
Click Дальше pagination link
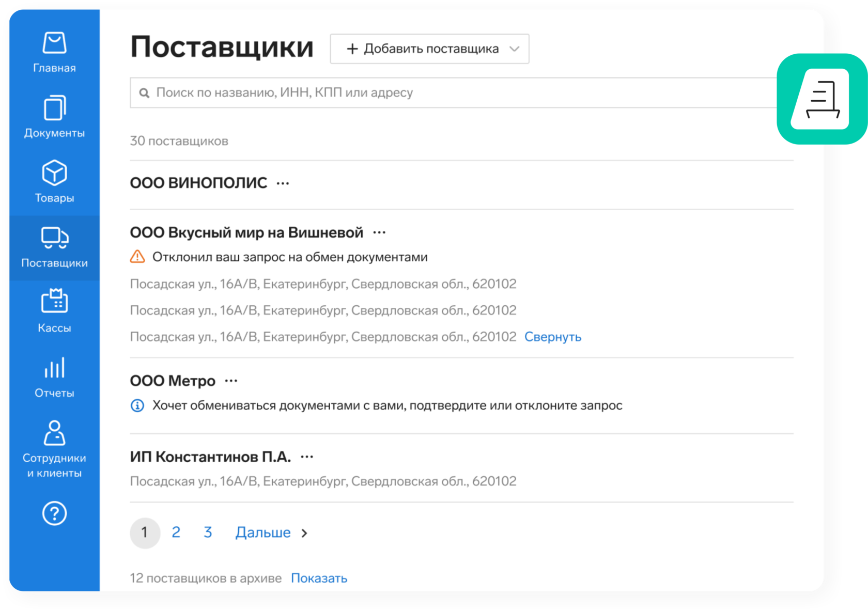point(263,532)
